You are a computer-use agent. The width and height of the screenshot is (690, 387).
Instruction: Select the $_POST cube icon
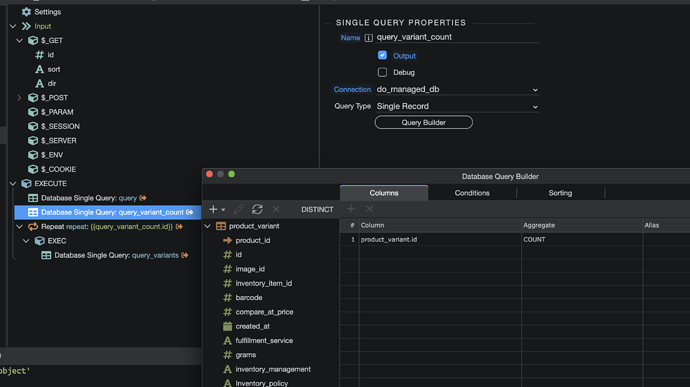point(33,98)
